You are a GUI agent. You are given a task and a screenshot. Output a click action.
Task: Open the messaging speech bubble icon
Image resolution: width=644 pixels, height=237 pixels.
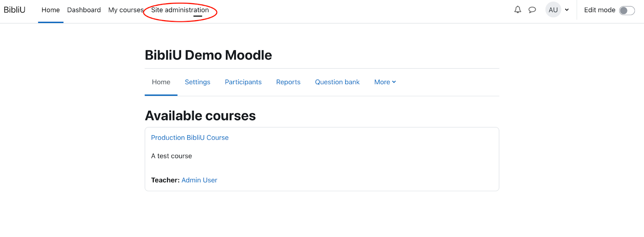[532, 10]
